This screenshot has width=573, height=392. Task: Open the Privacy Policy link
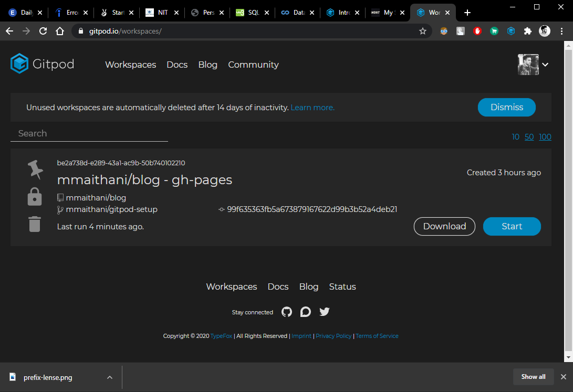click(x=334, y=336)
